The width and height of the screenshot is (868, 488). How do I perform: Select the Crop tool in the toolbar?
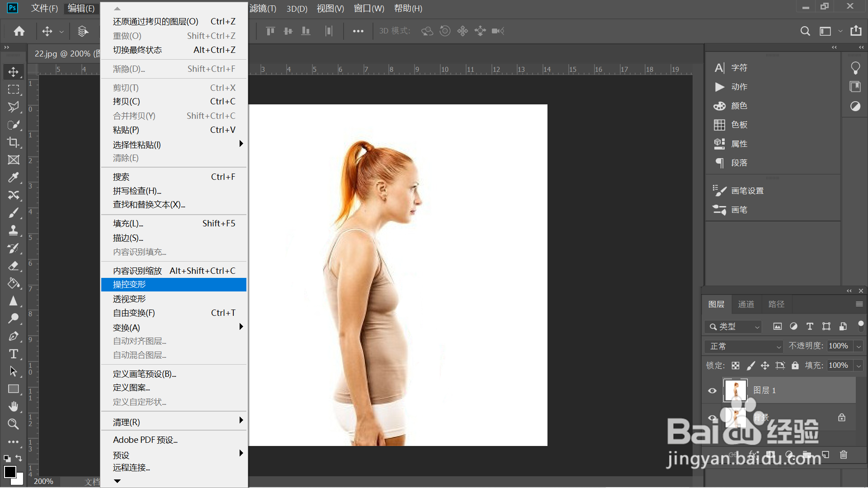point(14,142)
